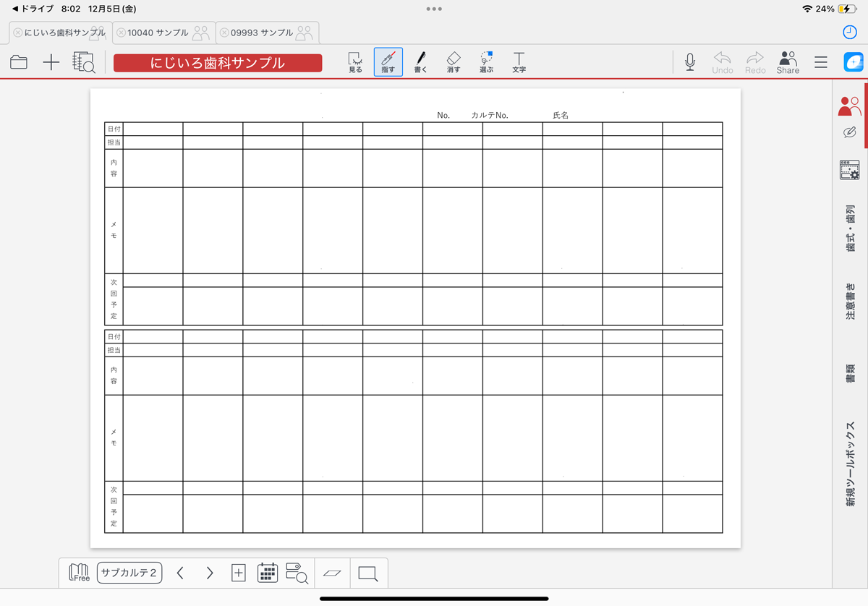Tap the microphone recording icon
Viewport: 868px width, 606px height.
(690, 62)
